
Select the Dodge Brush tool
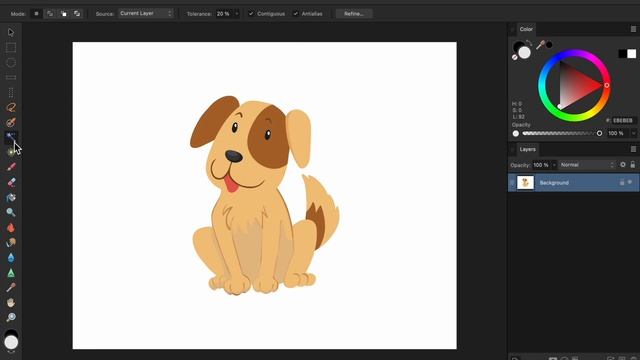point(11,212)
